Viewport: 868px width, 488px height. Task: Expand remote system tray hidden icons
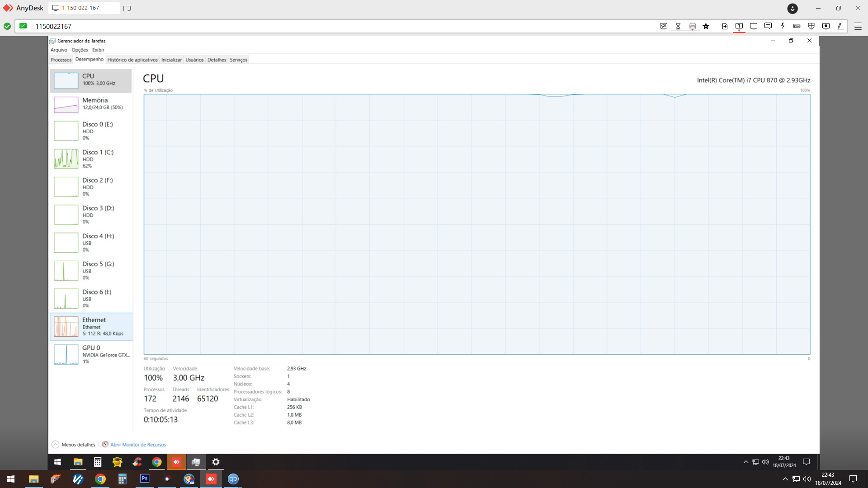[746, 462]
